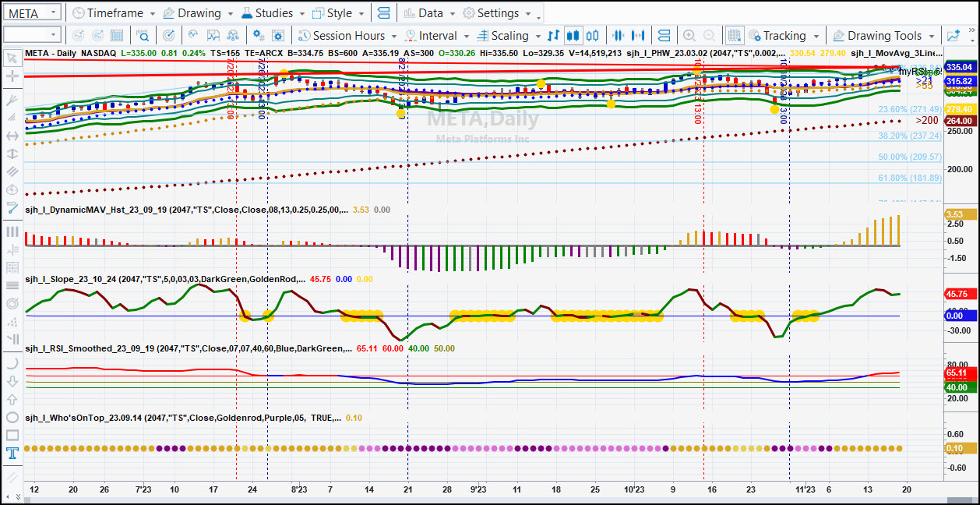Screen dimensions: 980x505
Task: Click the 65.11 RSI value label
Action: (x=958, y=373)
